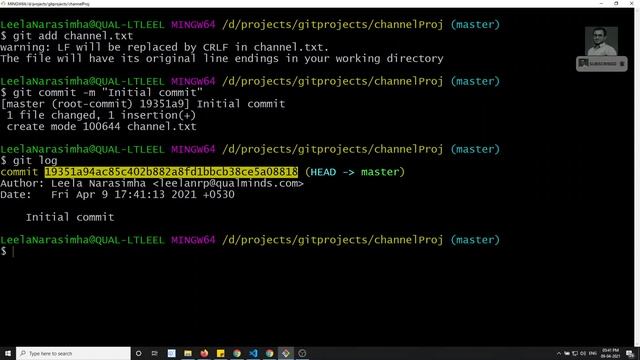Click the '(HEAD -> master)' reference text
The image size is (640, 360).
coord(355,172)
